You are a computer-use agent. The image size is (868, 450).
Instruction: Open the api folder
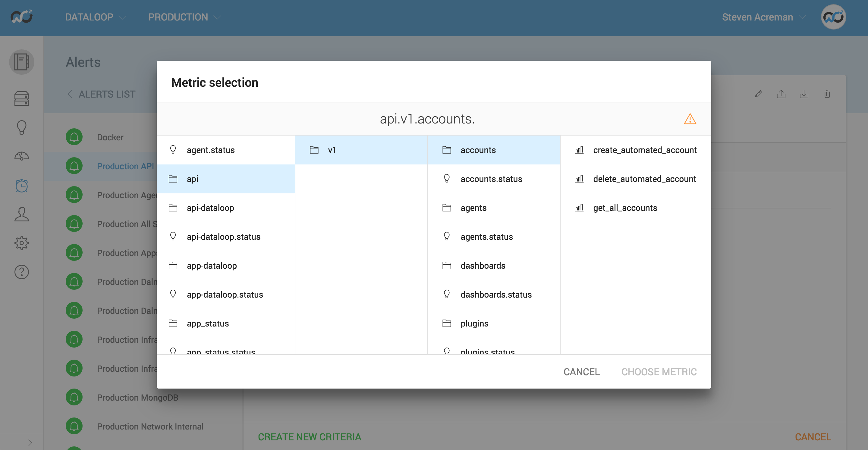pos(226,179)
